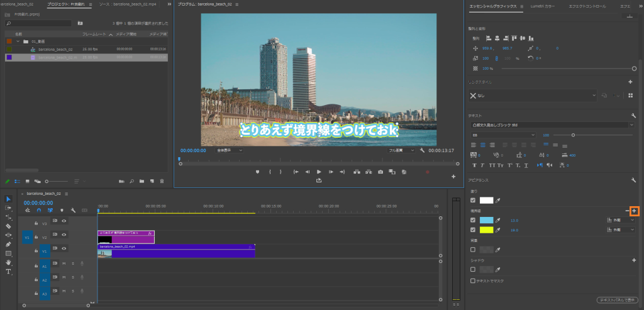Click the eyedropper beside the yellow stroke
Image resolution: width=644 pixels, height=310 pixels.
(x=498, y=230)
